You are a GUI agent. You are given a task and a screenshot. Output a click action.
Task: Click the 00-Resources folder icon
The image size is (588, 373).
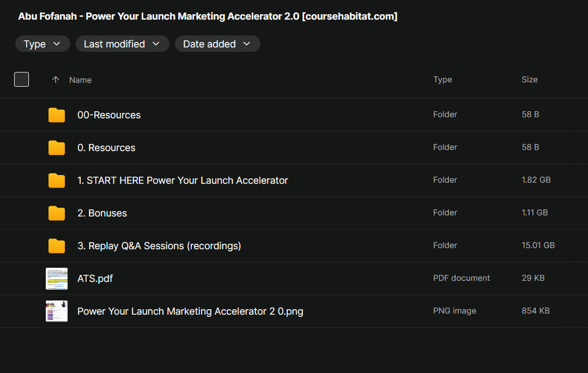pyautogui.click(x=57, y=115)
